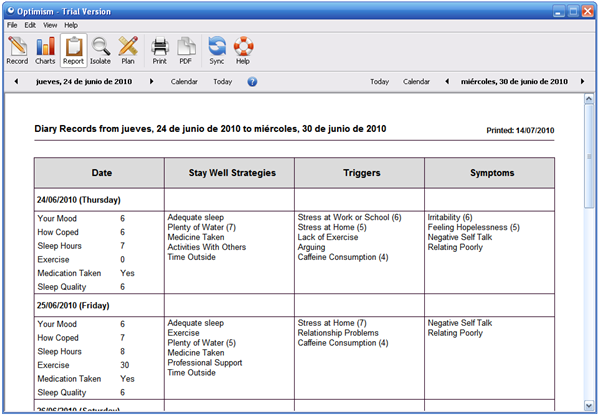Open Help lifebuoy toolbar icon
The image size is (599, 415).
click(x=243, y=50)
